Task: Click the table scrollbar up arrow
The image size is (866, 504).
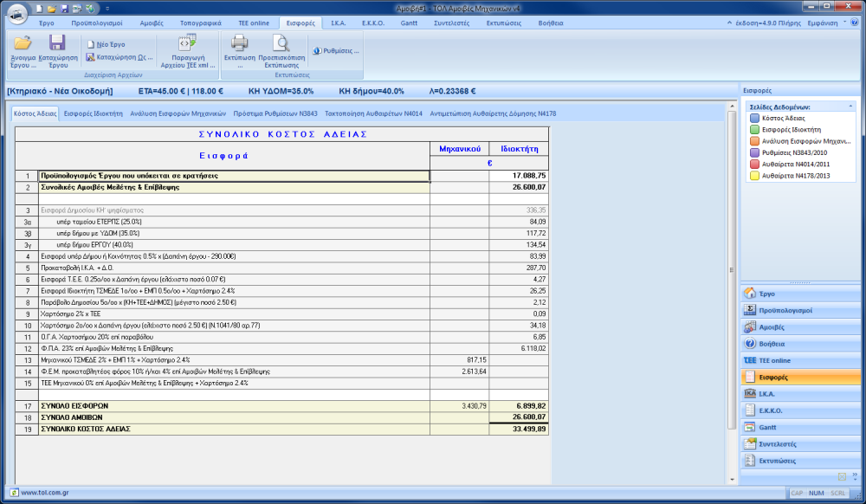Action: pos(733,106)
